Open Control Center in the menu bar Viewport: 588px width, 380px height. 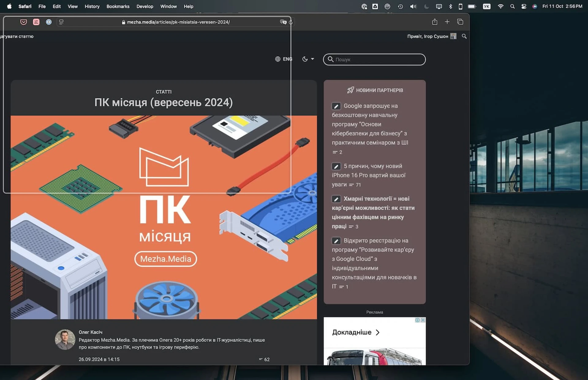(524, 6)
